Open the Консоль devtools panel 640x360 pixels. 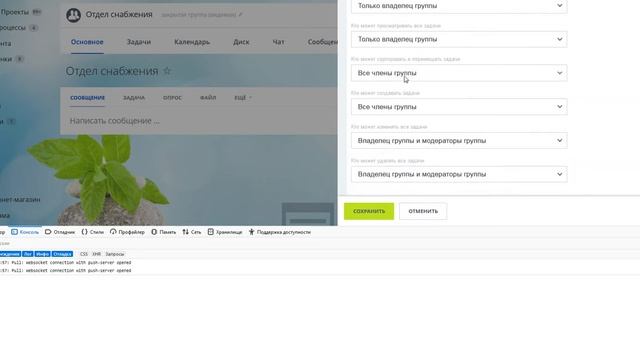click(25, 232)
